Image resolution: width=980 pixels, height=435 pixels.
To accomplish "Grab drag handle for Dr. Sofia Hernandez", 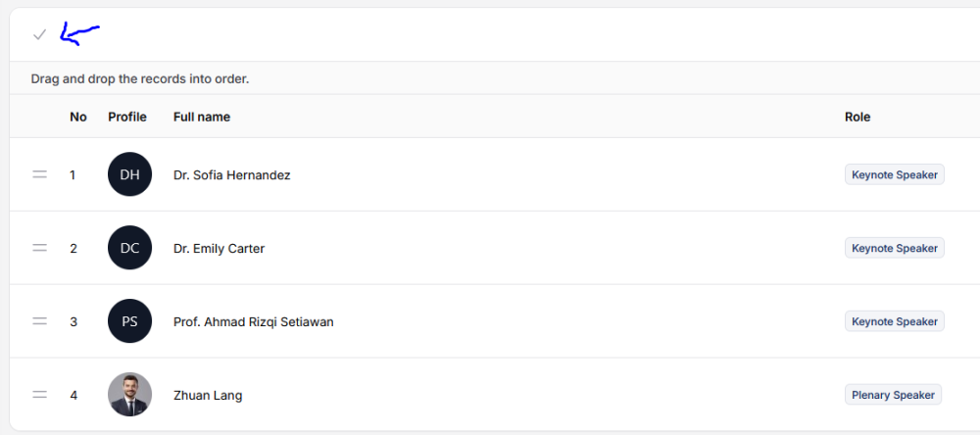I will [40, 174].
